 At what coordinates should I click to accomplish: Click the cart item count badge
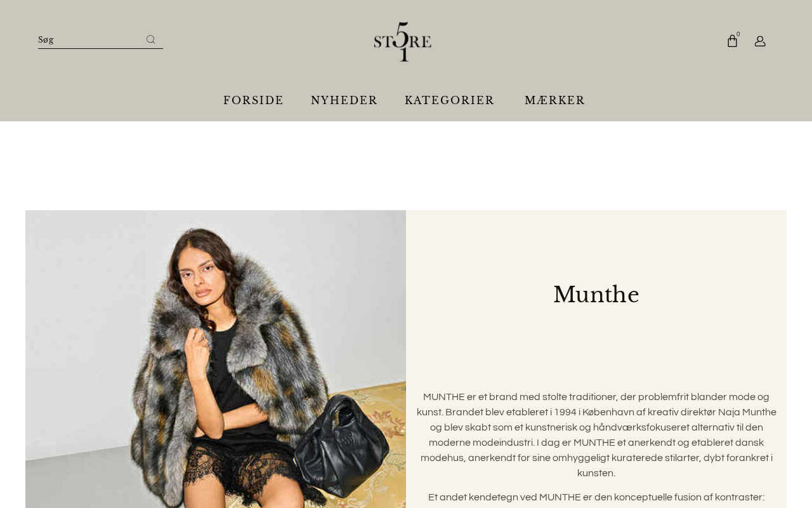(738, 34)
